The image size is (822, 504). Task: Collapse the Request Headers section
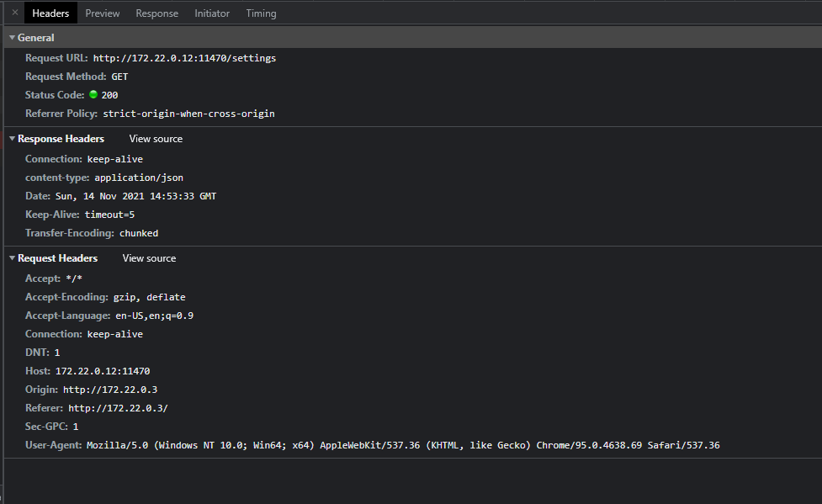click(x=12, y=258)
